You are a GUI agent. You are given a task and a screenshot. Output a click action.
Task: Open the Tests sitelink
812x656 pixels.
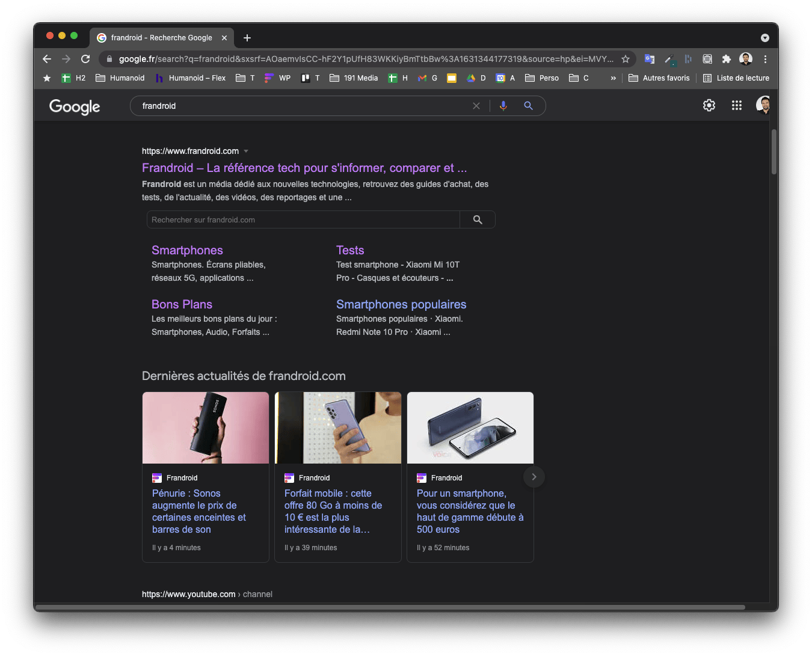[350, 250]
